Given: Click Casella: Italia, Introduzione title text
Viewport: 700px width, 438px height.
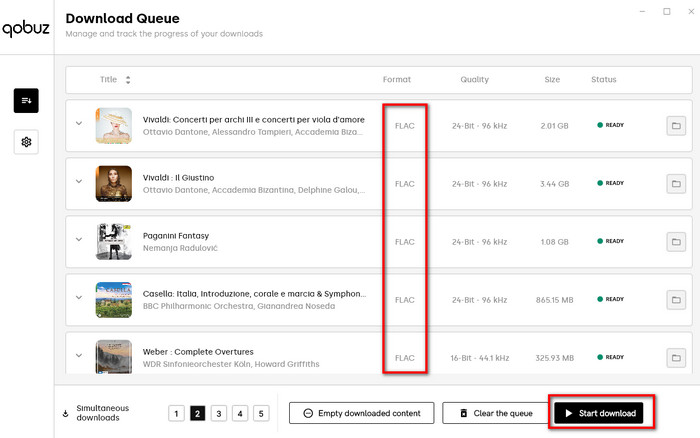Looking at the screenshot, I should tap(254, 294).
